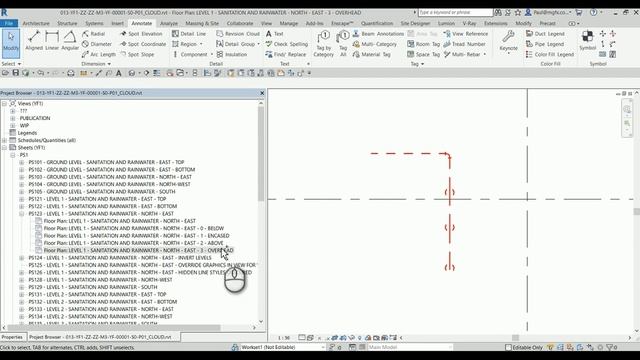
Task: Expand the Schedules/Quantities node
Action: [4, 140]
